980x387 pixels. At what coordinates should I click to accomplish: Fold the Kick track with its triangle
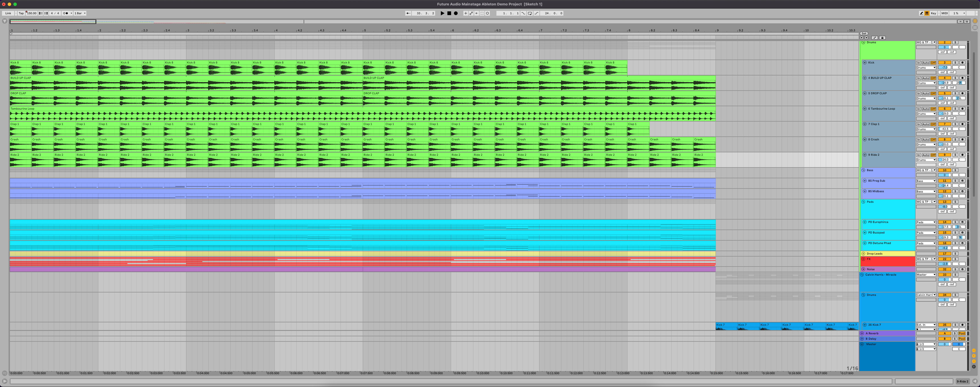point(865,63)
